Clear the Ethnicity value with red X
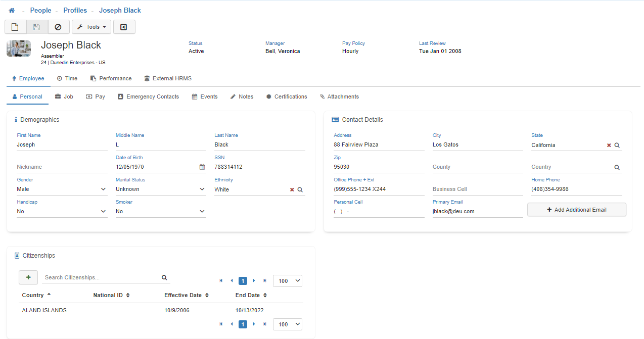 coord(292,189)
